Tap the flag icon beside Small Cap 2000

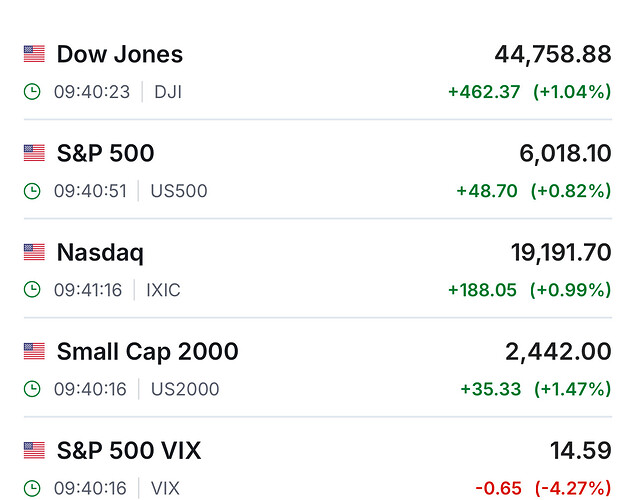click(35, 352)
